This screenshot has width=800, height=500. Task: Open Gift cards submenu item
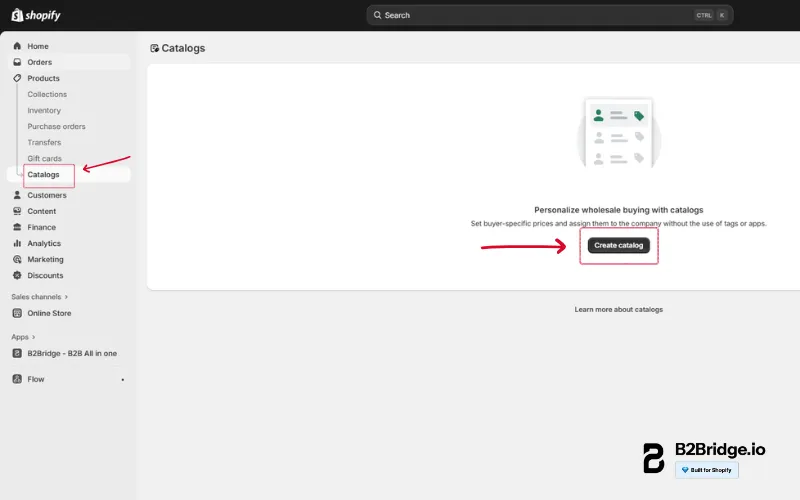(x=44, y=159)
